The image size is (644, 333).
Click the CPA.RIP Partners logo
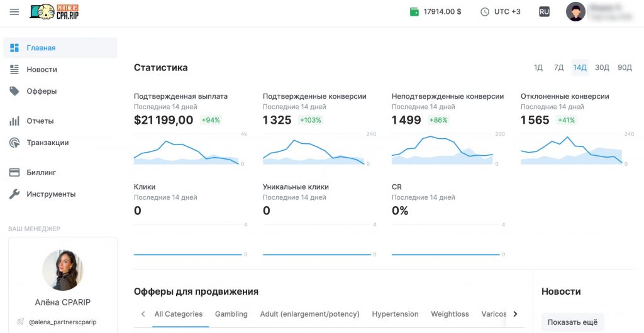point(54,11)
